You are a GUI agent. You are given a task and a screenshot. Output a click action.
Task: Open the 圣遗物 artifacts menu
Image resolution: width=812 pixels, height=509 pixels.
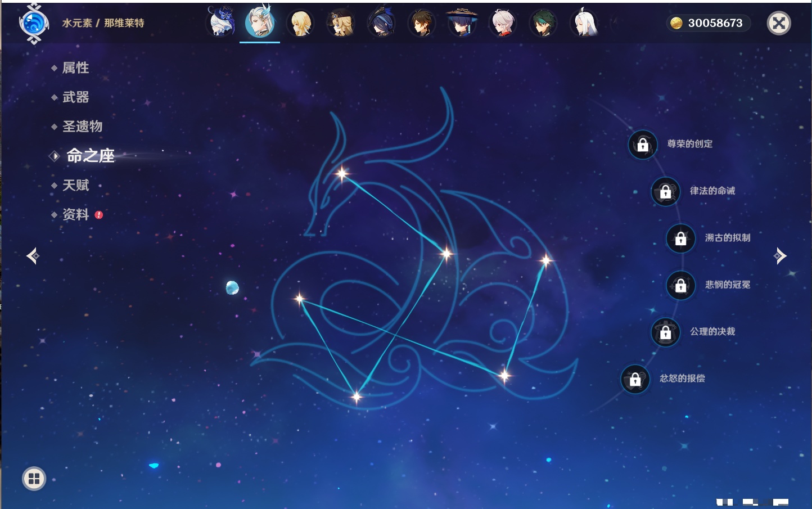[x=82, y=127]
